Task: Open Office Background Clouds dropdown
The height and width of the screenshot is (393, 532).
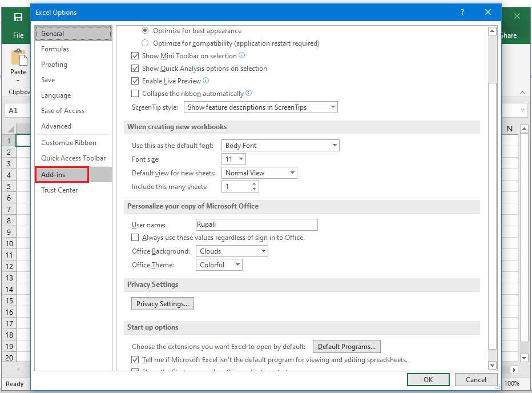Action: pos(232,251)
